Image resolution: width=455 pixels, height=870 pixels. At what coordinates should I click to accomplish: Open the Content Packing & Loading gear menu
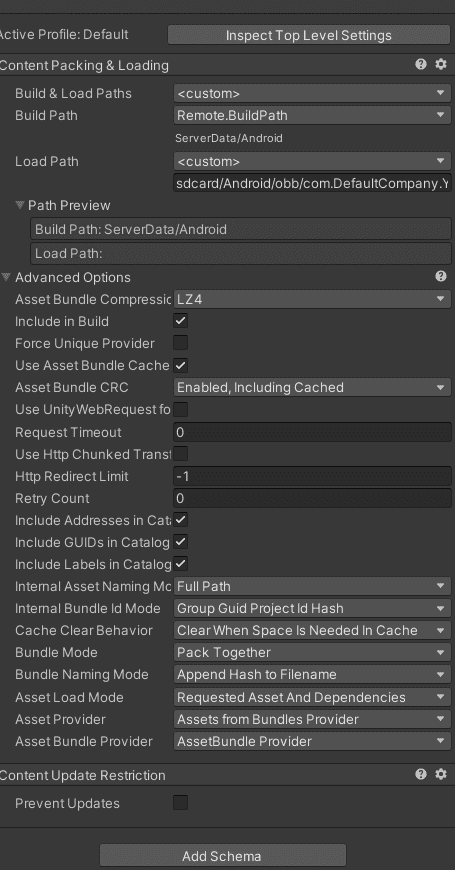click(x=441, y=64)
